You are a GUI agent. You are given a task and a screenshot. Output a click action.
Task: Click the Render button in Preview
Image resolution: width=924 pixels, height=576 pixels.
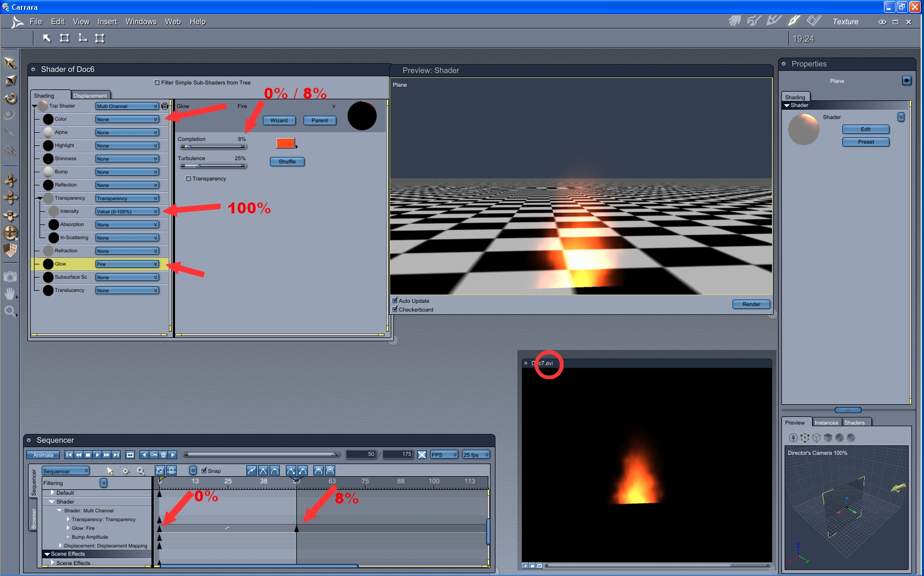click(751, 304)
